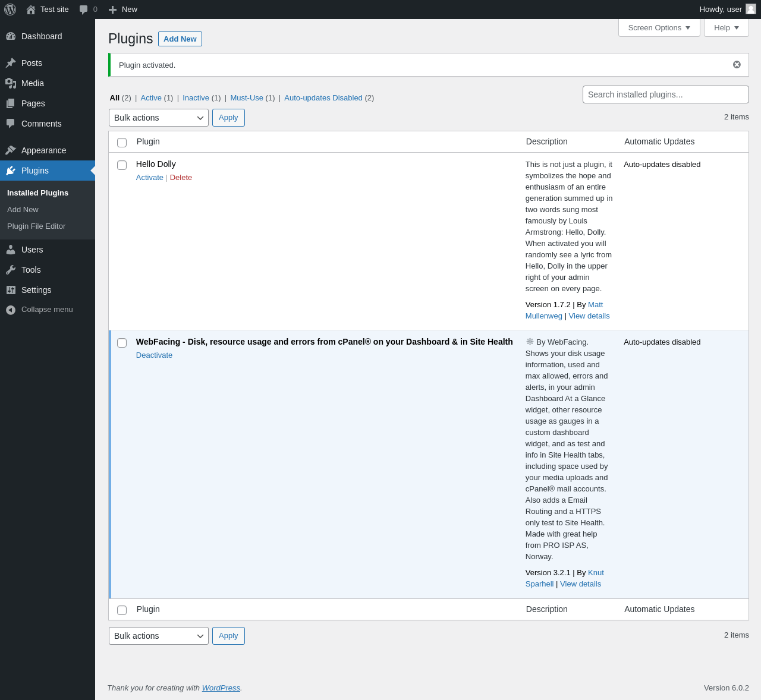The height and width of the screenshot is (700, 761).
Task: Click the WordPress link in the footer
Action: [221, 688]
